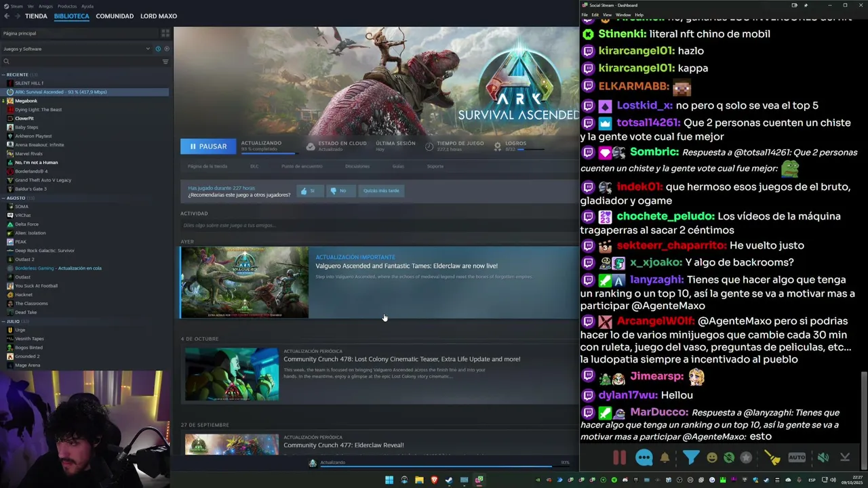
Task: Toggle the AUTO button
Action: (797, 457)
